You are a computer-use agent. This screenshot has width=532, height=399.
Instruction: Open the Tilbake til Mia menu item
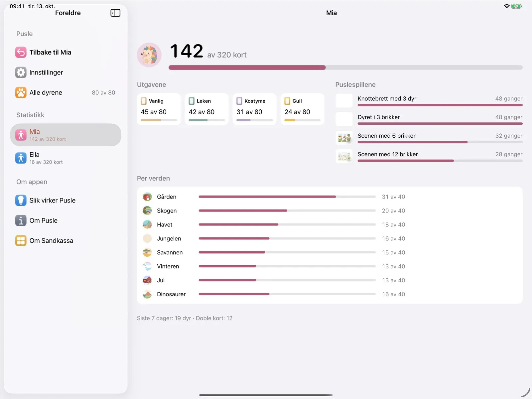pyautogui.click(x=66, y=52)
